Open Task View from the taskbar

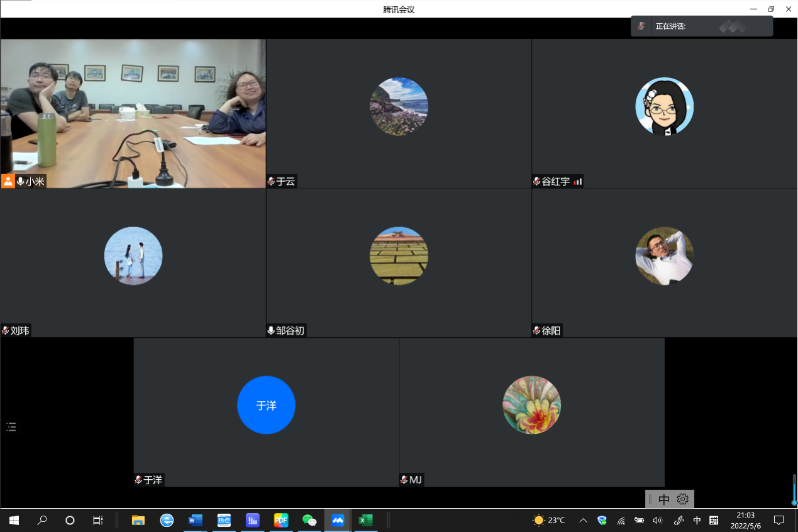pos(97,520)
